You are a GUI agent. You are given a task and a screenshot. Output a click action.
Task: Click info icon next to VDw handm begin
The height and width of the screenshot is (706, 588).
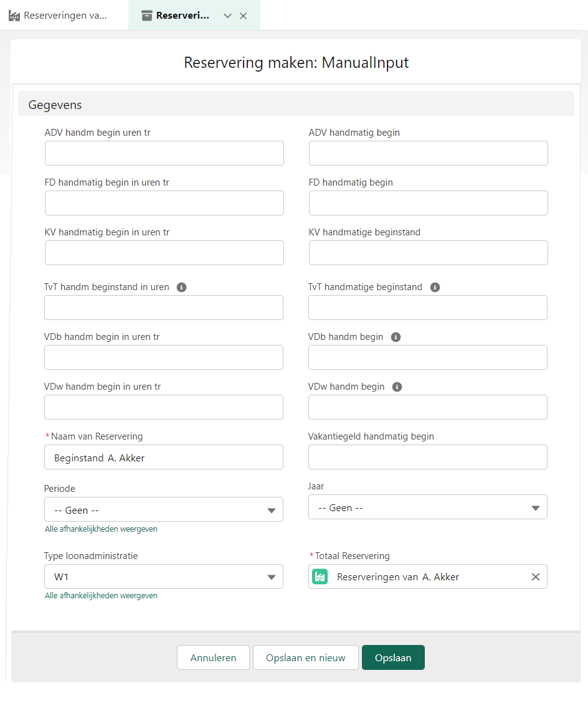(397, 387)
